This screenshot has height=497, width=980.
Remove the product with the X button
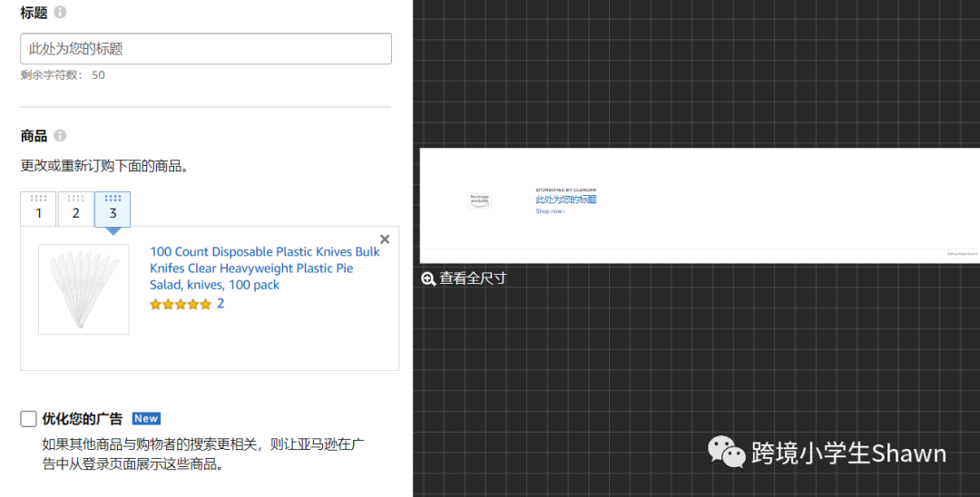pyautogui.click(x=385, y=239)
